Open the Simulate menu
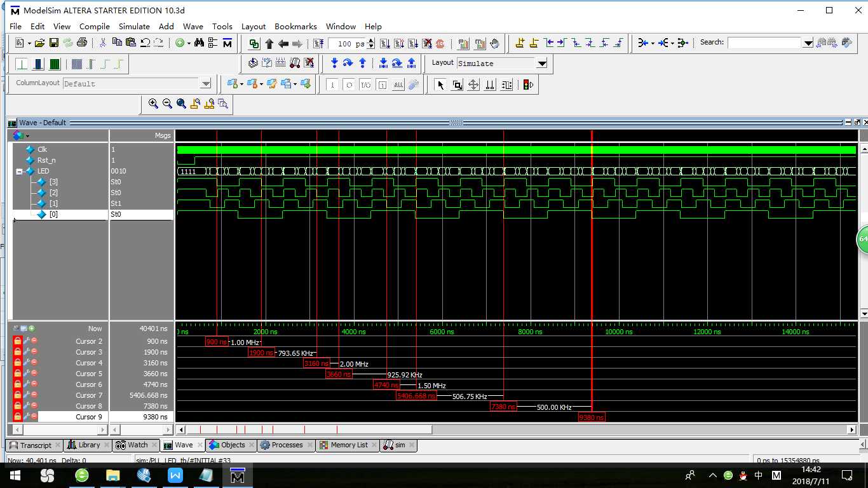The width and height of the screenshot is (868, 488). (x=134, y=27)
